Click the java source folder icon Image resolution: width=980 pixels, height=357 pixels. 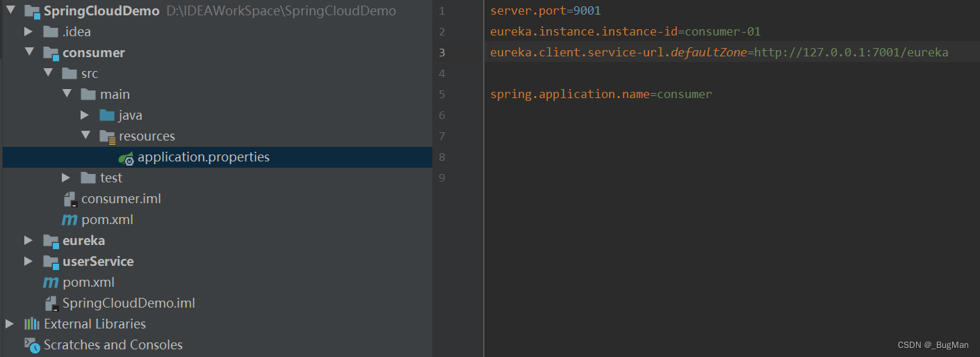pyautogui.click(x=107, y=116)
